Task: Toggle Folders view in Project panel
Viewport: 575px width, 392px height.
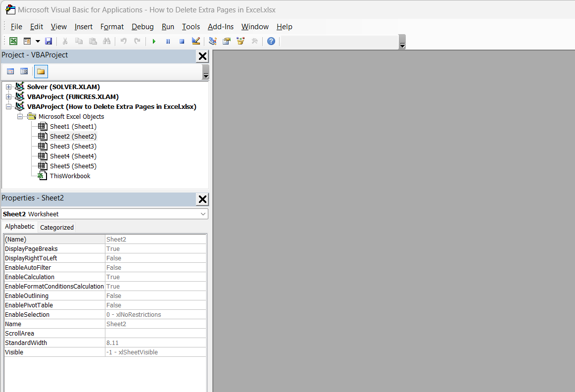Action: tap(41, 71)
